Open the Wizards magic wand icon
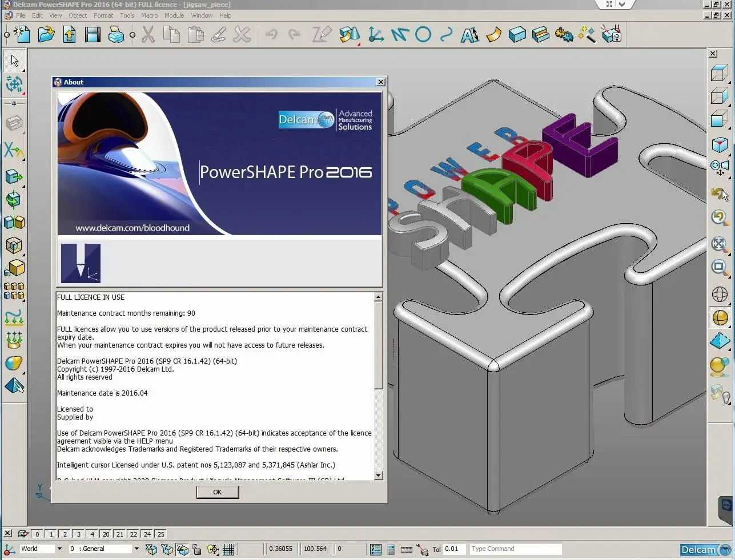 tap(587, 35)
